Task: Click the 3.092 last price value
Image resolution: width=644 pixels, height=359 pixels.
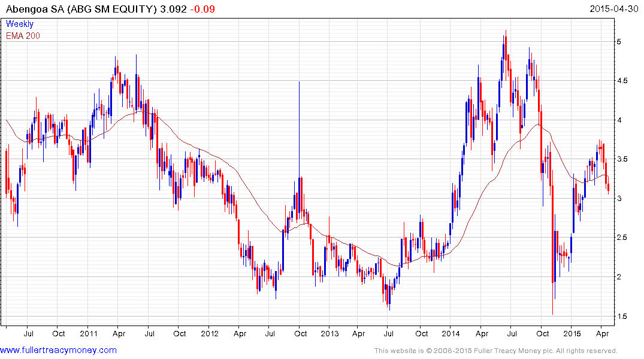Action: (173, 9)
